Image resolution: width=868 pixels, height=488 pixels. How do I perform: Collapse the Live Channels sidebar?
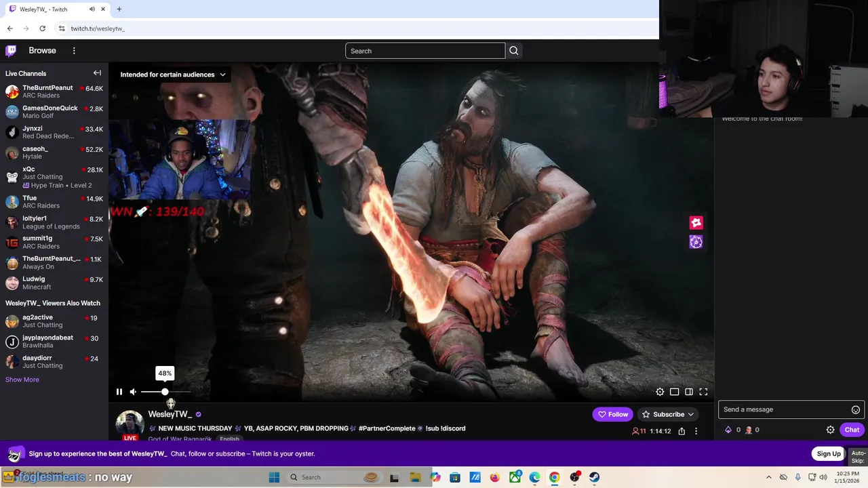[97, 73]
